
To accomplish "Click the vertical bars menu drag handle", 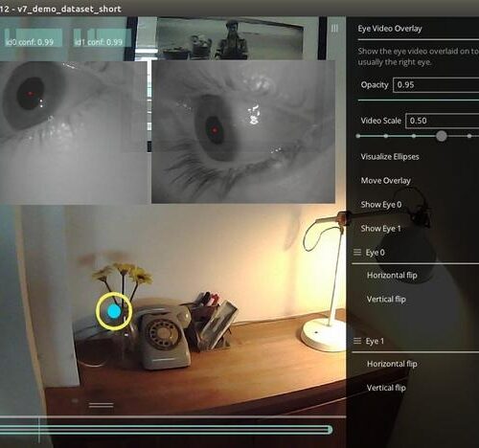I will coord(334,29).
